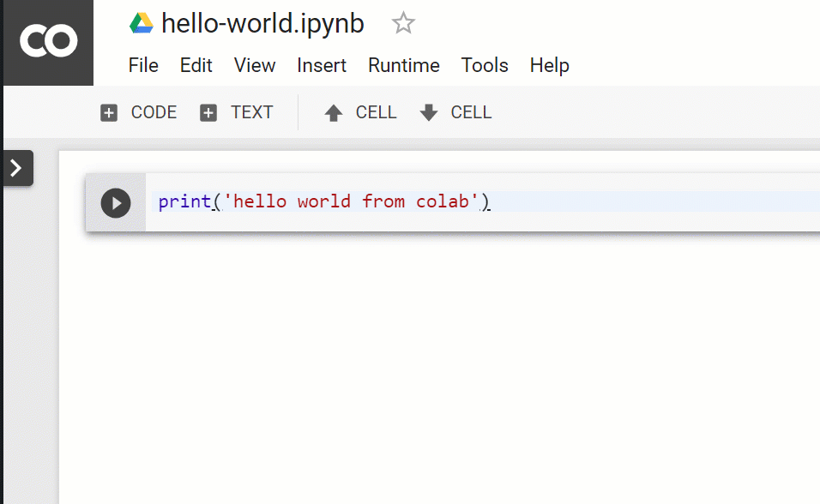Viewport: 820px width, 504px height.
Task: Click the hello-world.ipynb title to rename it
Action: tap(262, 24)
